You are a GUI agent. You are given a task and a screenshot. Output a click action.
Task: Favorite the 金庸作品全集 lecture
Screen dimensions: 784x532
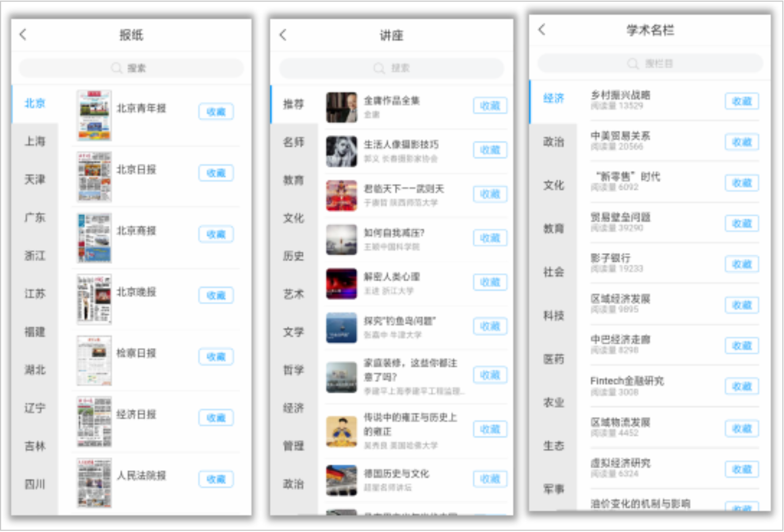490,106
